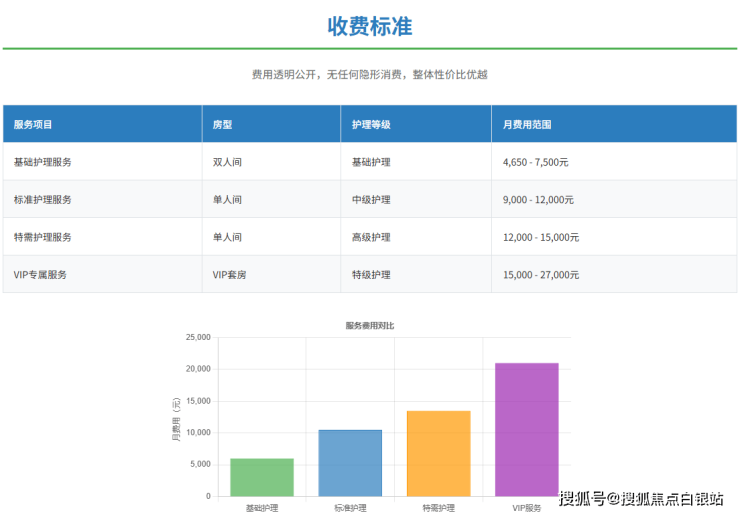The height and width of the screenshot is (515, 740).
Task: Select the 4,650 - 7,500元 price cell
Action: pyautogui.click(x=536, y=162)
